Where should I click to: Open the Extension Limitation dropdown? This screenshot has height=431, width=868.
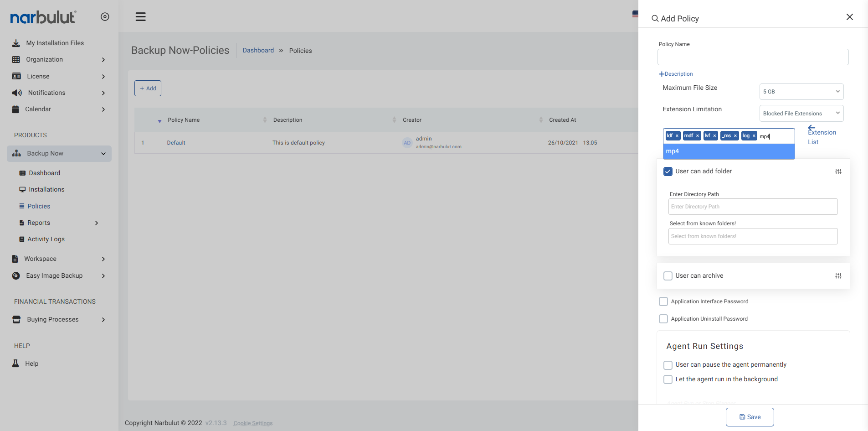pyautogui.click(x=801, y=114)
